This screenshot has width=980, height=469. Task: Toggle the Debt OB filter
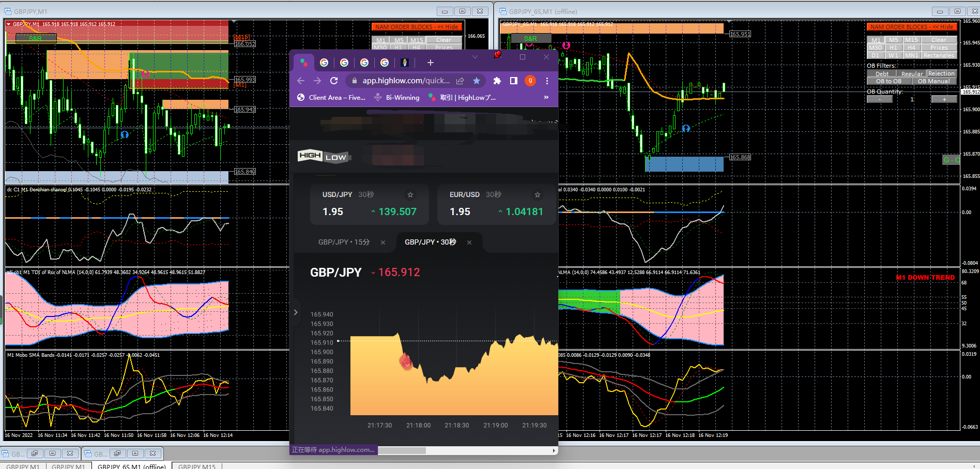click(882, 74)
